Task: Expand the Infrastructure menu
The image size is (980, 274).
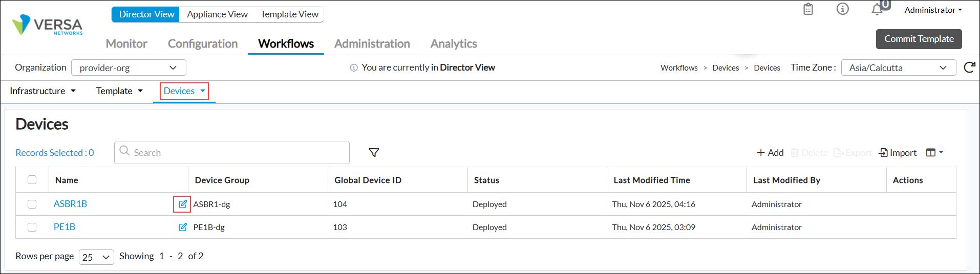Action: click(42, 90)
